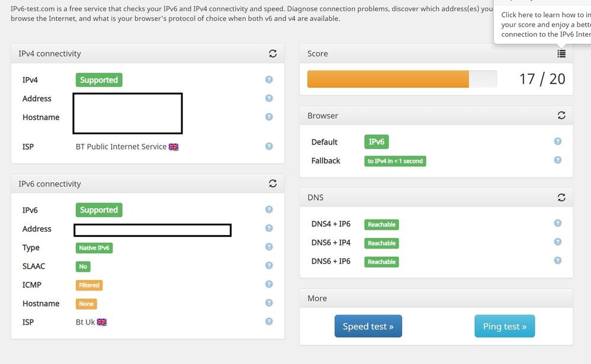Click the Default browser IPv6 badge
This screenshot has height=364, width=591.
pos(377,142)
